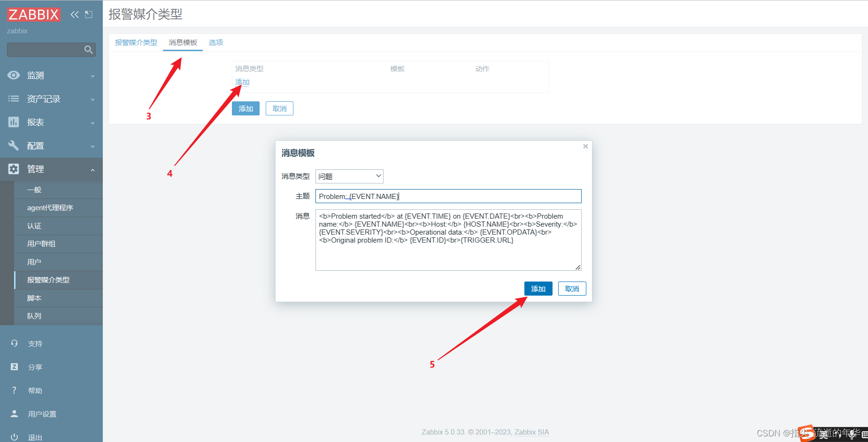Click the 添加 link in message table
The width and height of the screenshot is (868, 442).
tap(242, 82)
